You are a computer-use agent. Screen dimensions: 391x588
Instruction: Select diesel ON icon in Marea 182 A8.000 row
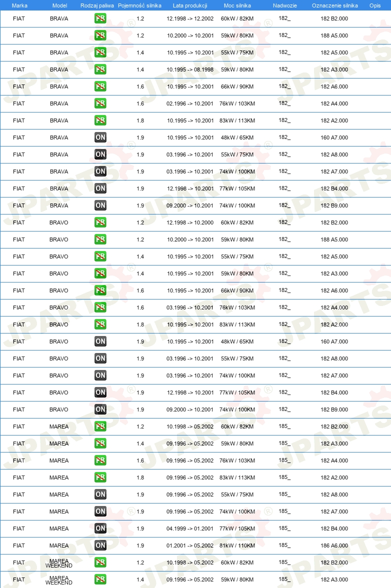(x=100, y=494)
